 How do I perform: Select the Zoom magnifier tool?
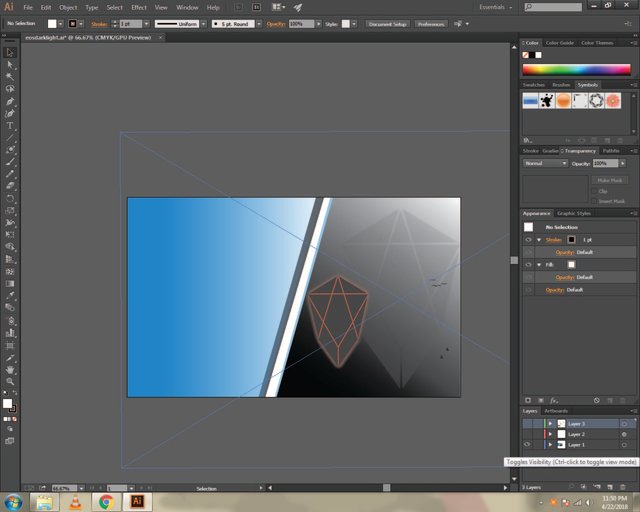click(x=10, y=381)
